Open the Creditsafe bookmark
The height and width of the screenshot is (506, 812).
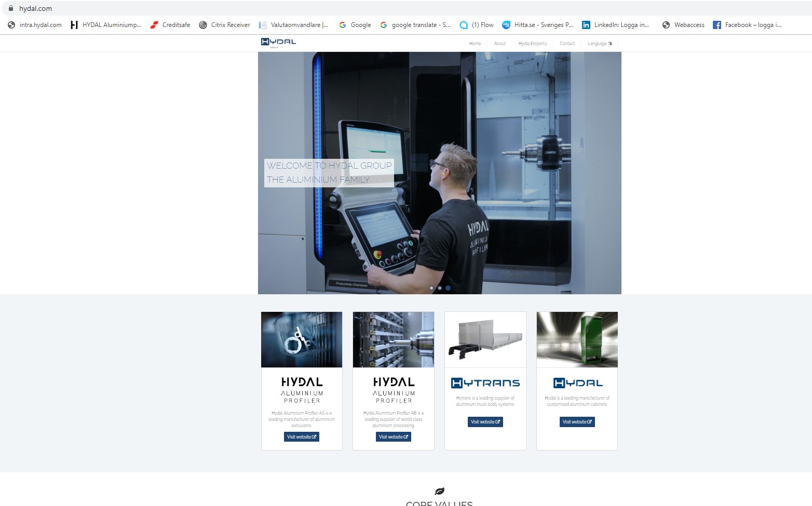[x=170, y=25]
